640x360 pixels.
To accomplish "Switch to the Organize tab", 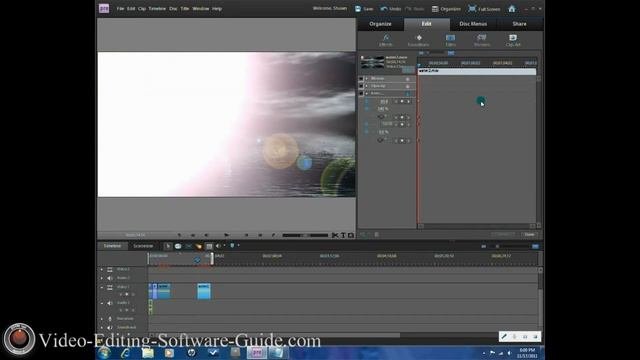I will point(380,24).
